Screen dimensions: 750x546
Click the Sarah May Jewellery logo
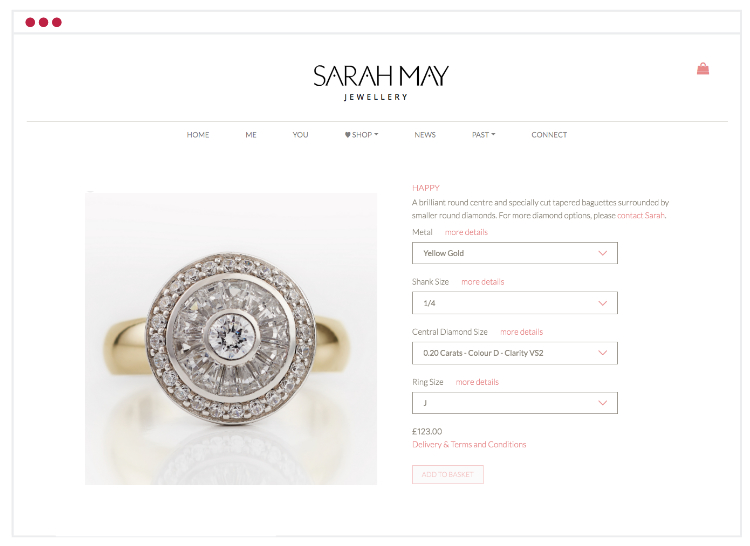pos(381,83)
